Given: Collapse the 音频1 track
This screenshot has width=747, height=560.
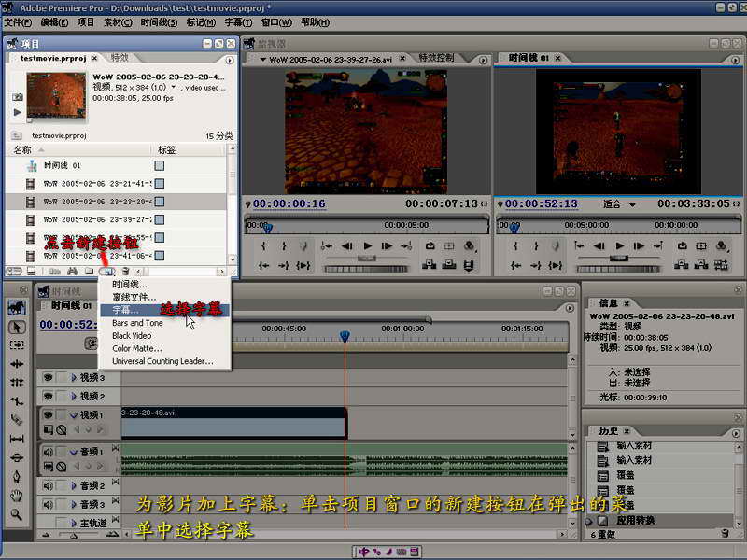Looking at the screenshot, I should pyautogui.click(x=74, y=452).
